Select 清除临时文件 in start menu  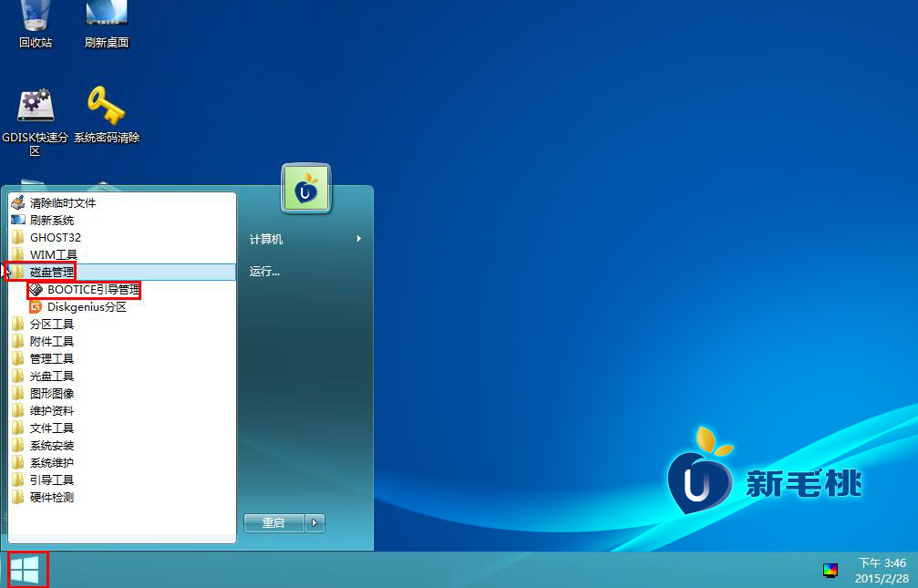tap(122, 202)
